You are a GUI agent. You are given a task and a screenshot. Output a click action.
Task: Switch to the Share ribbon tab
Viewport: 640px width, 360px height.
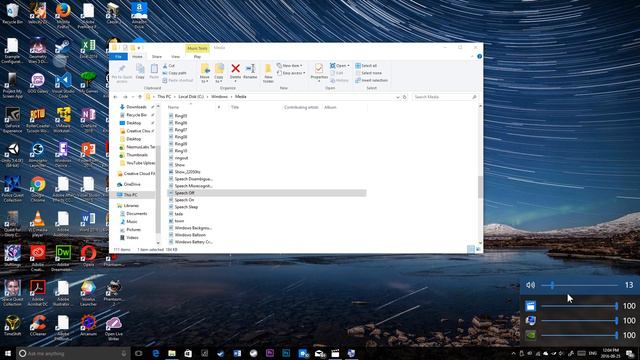(156, 56)
